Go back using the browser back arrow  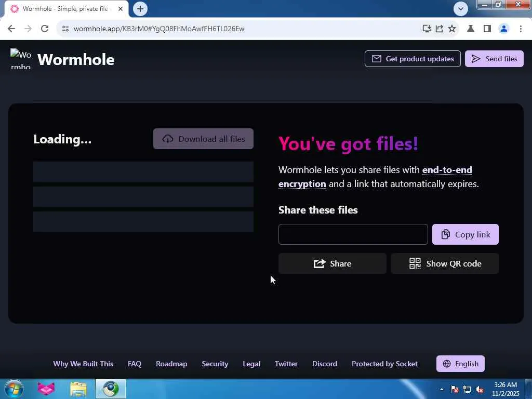tap(11, 29)
